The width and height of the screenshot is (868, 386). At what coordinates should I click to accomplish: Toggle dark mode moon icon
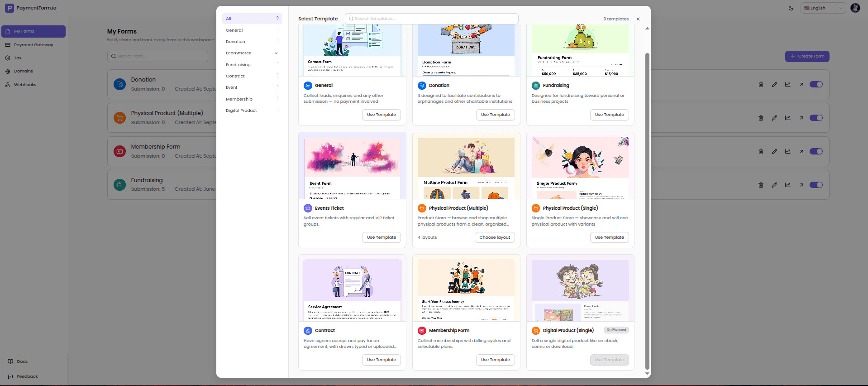click(791, 8)
